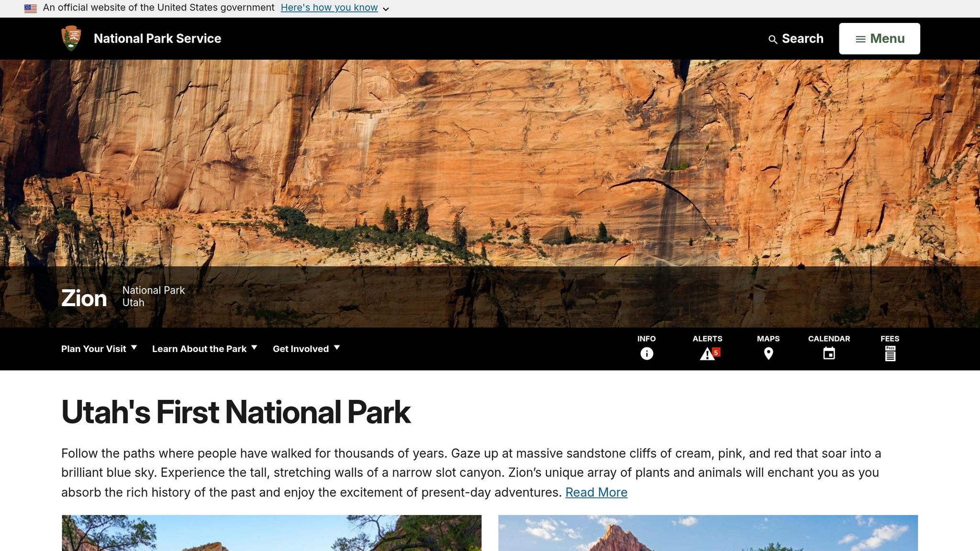Open the Maps pin icon
The image size is (980, 551).
tap(768, 353)
